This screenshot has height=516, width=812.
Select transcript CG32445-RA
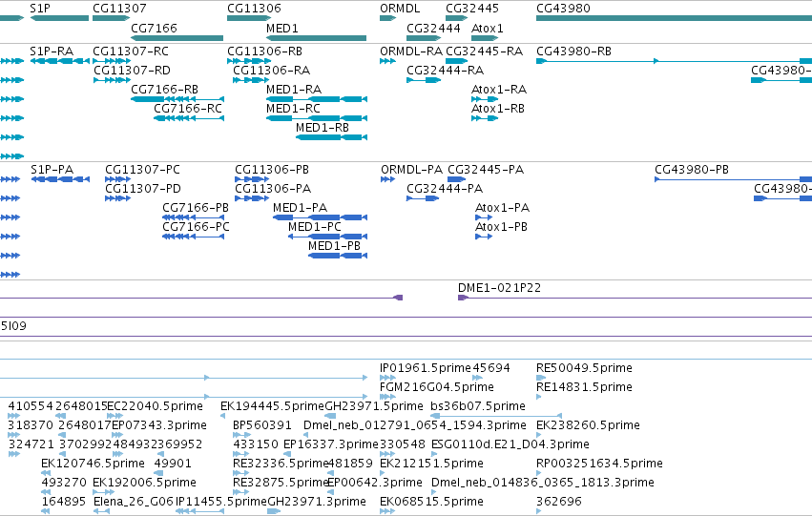[485, 52]
